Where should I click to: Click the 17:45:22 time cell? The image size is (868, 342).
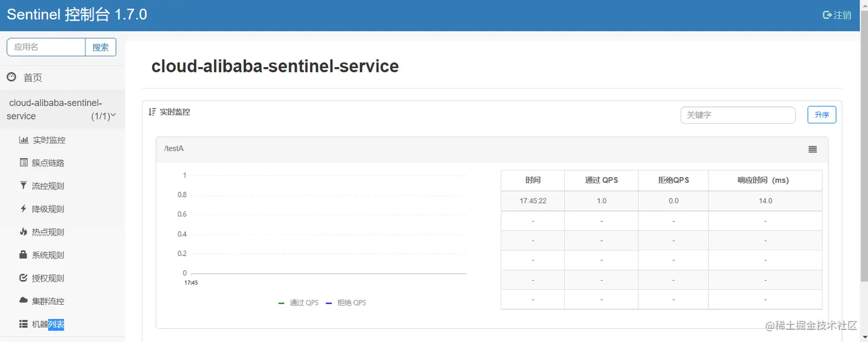click(533, 201)
